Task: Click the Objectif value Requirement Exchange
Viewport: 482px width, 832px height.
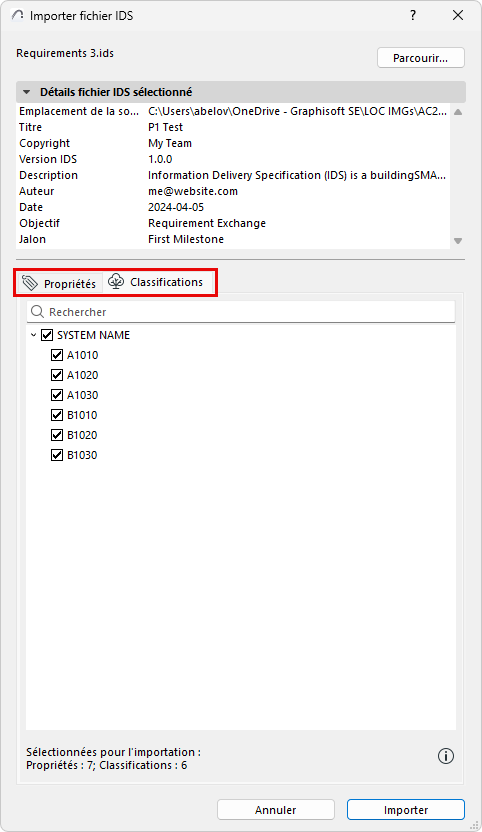Action: [207, 223]
